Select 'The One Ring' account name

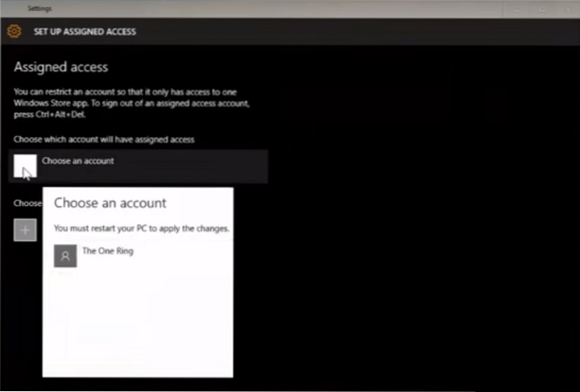coord(107,251)
